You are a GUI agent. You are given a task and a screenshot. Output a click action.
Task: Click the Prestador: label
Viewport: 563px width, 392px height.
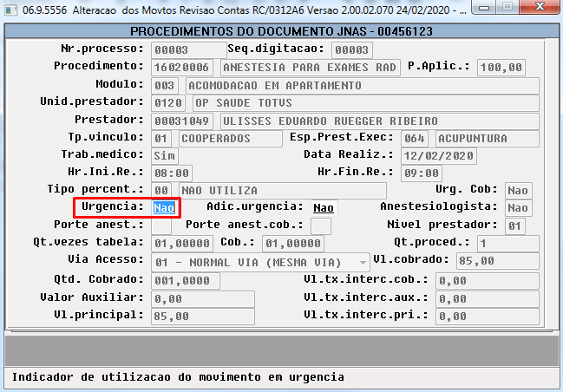(109, 120)
